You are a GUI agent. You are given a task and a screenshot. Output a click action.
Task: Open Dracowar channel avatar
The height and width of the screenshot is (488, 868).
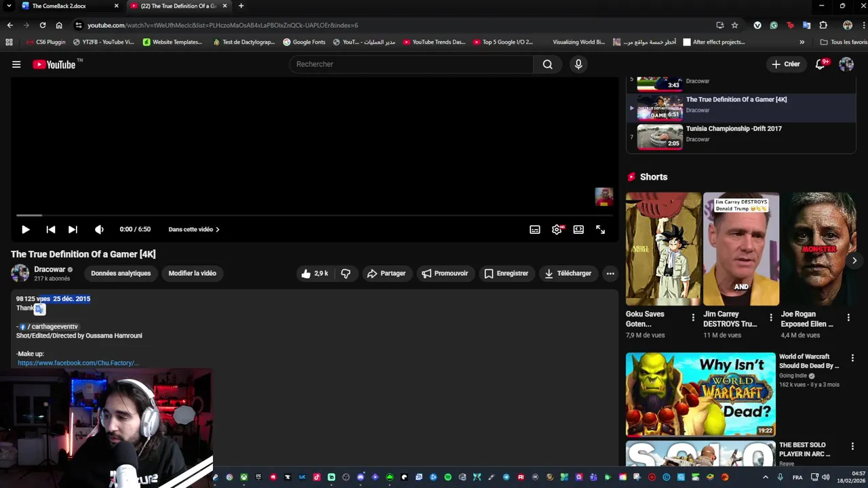coord(20,273)
